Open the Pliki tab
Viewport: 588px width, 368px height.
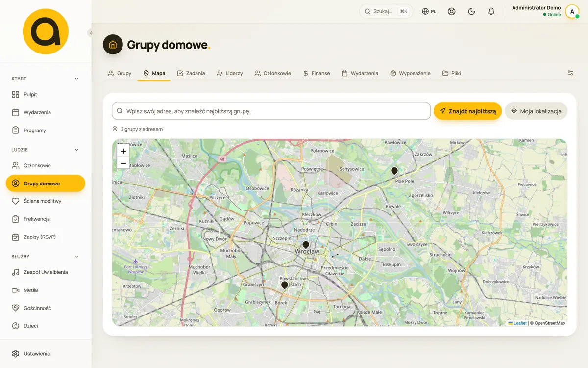(451, 73)
